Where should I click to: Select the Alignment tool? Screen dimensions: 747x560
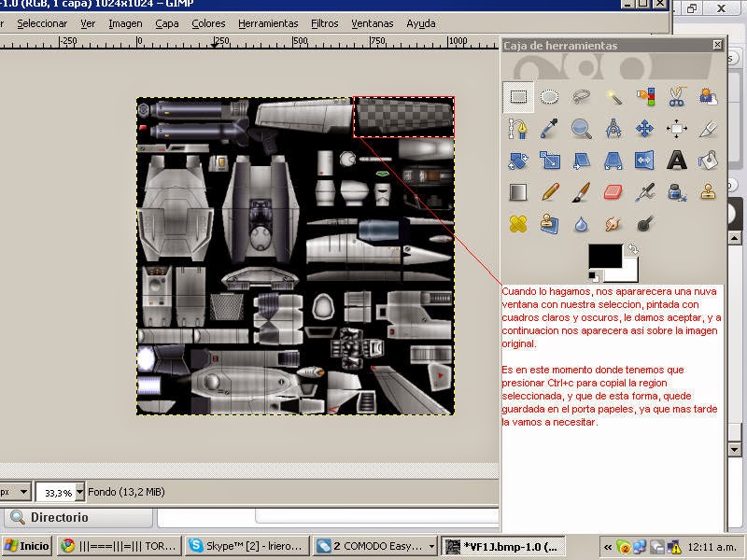click(x=676, y=129)
